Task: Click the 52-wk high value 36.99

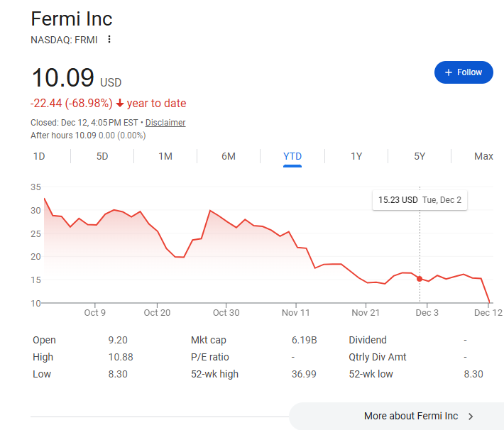Action: [304, 374]
